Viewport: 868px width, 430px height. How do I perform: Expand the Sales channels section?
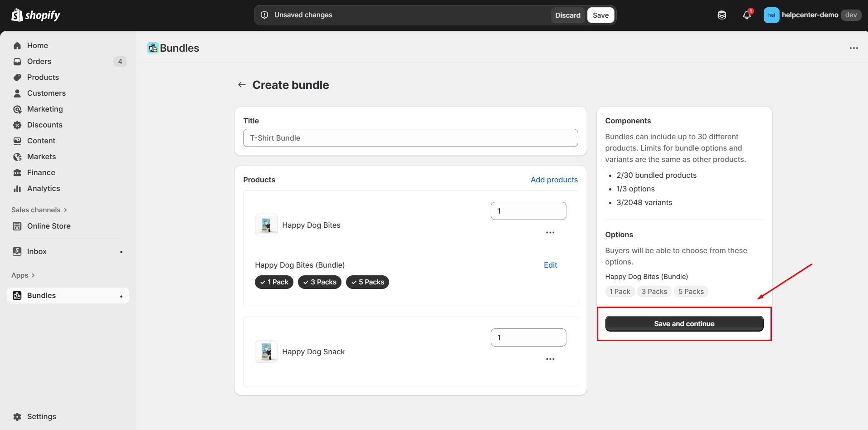[x=39, y=210]
